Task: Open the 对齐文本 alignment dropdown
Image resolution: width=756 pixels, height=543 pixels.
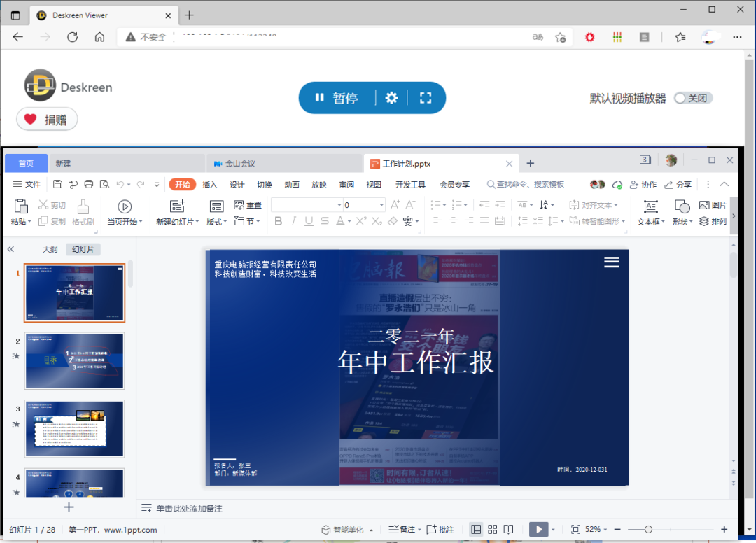Action: 596,204
